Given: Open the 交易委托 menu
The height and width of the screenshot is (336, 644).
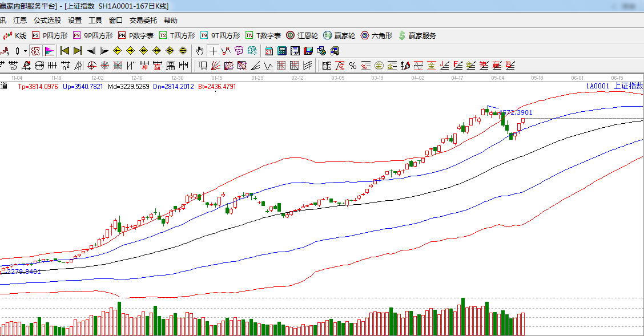Looking at the screenshot, I should pyautogui.click(x=143, y=20).
